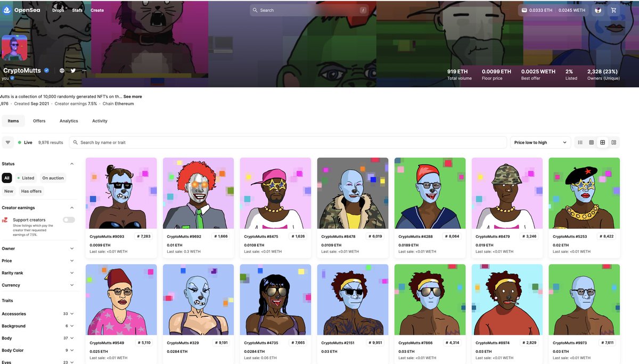
Task: Click the 2,328 (23%) owners stat
Action: (x=603, y=75)
